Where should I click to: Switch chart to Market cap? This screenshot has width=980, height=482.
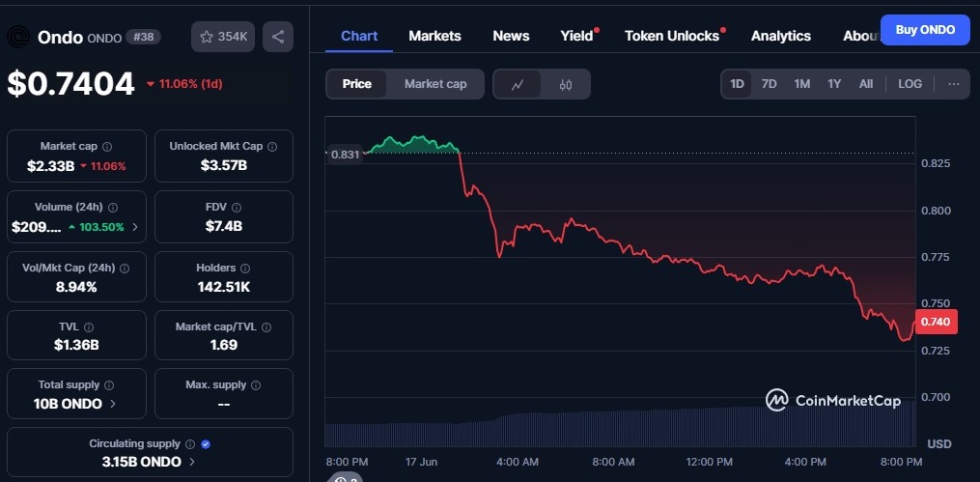coord(435,84)
